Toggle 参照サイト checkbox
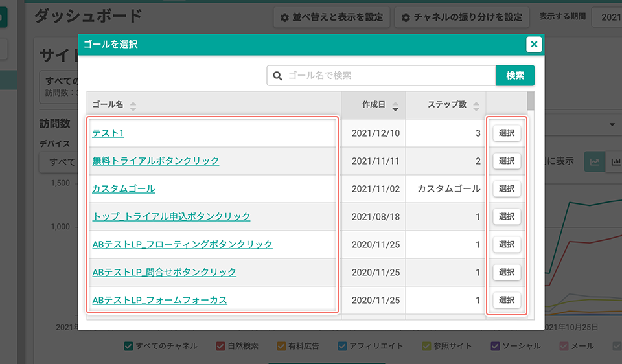Screen dimensions: 622x364 [x=426, y=346]
